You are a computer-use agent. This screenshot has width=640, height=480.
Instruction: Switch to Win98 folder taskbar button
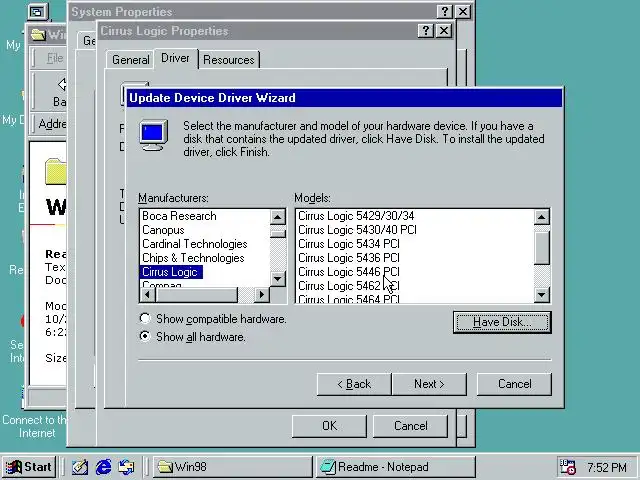[233, 467]
